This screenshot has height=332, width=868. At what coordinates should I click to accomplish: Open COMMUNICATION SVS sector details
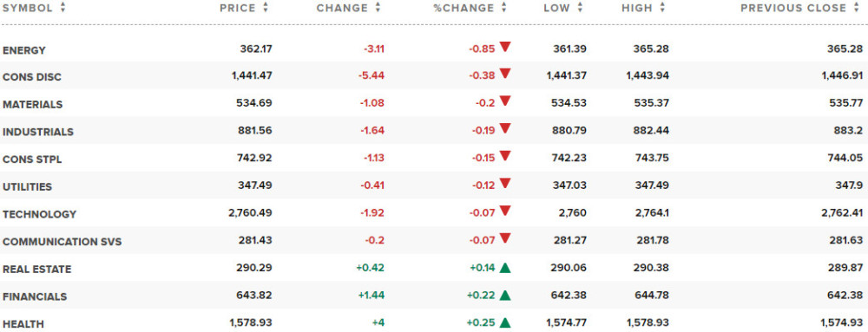pyautogui.click(x=62, y=242)
